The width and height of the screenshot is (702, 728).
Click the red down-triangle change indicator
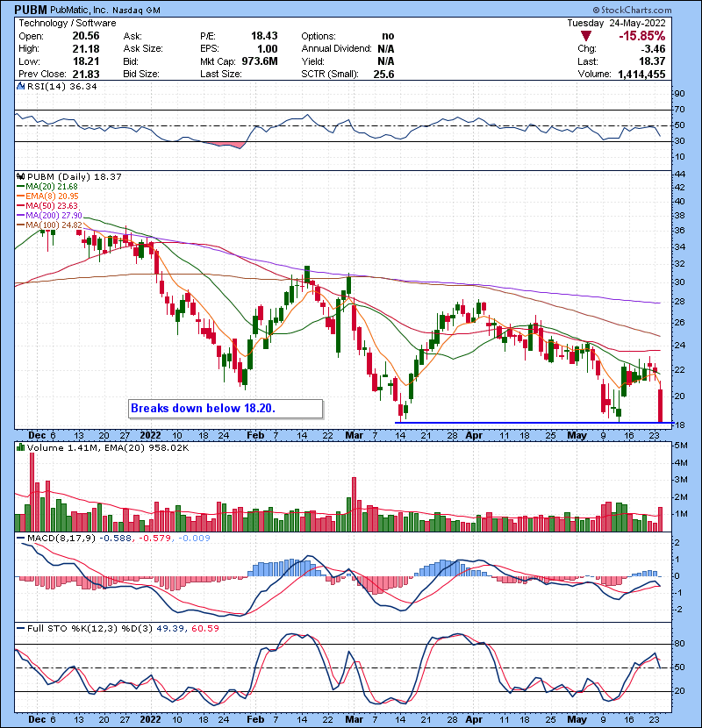(x=586, y=36)
